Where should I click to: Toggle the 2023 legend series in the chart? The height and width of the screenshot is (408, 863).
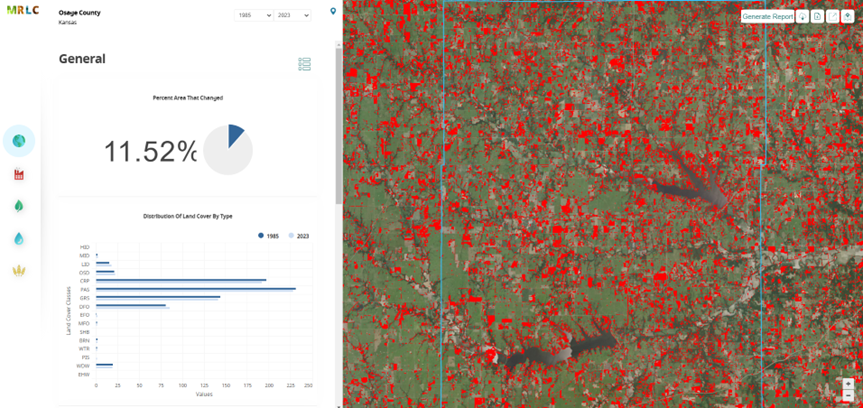point(298,236)
